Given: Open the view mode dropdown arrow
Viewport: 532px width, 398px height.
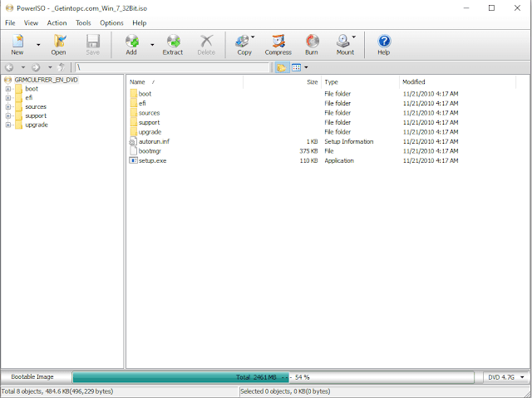Looking at the screenshot, I should click(306, 67).
